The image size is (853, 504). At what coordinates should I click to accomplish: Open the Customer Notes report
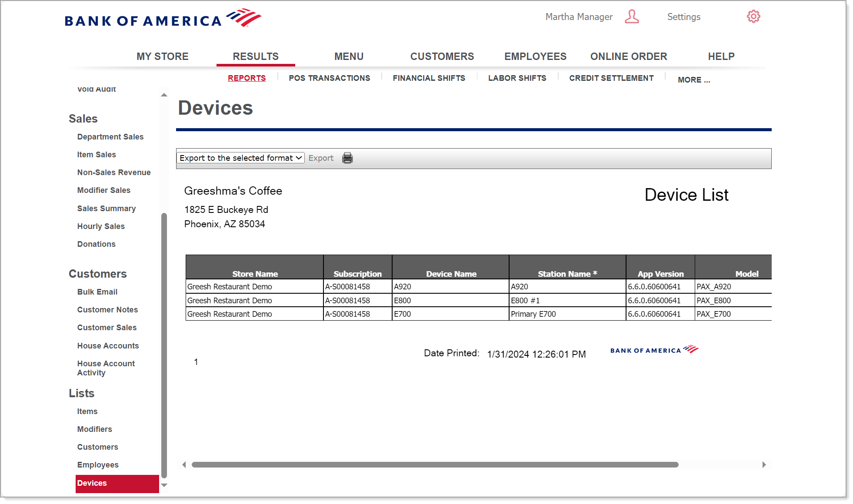click(107, 310)
